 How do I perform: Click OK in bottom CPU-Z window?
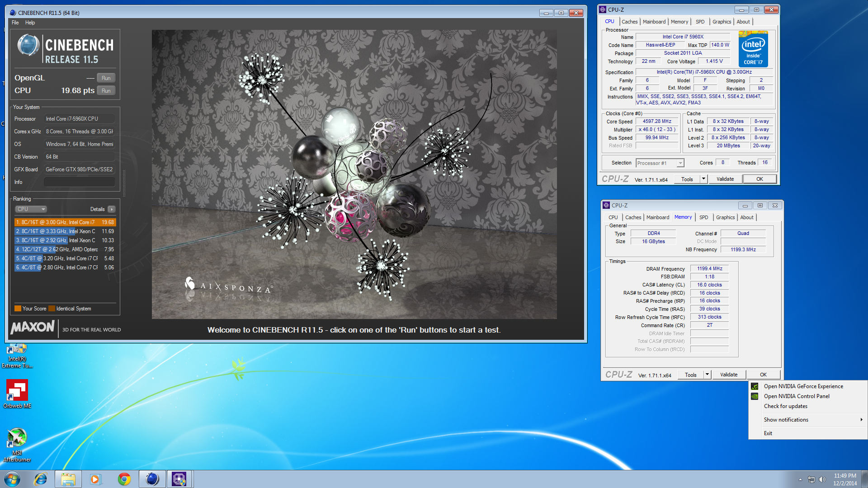[x=763, y=375]
